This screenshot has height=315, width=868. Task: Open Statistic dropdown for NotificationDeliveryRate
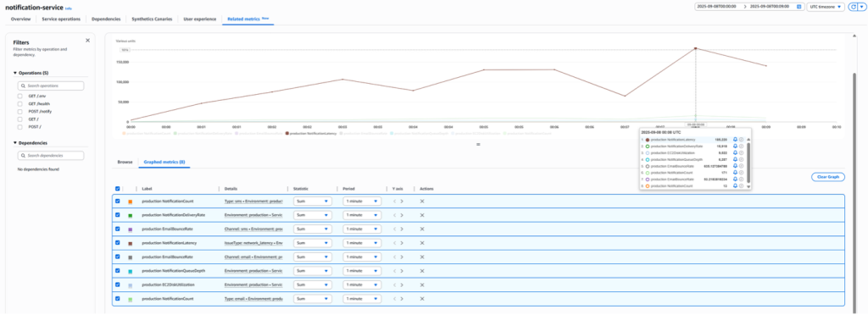pos(312,215)
